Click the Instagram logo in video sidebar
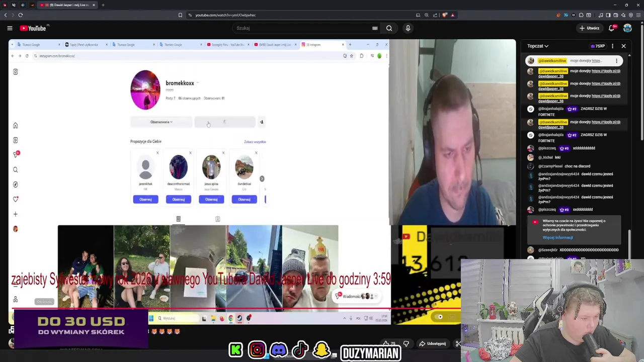Viewport: 644px width, 362px height. 16,72
